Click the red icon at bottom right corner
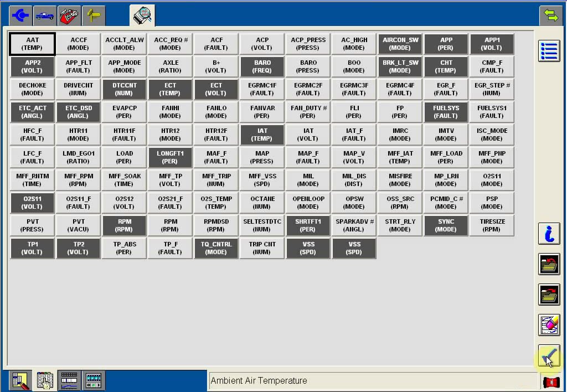The height and width of the screenshot is (392, 567). click(551, 381)
